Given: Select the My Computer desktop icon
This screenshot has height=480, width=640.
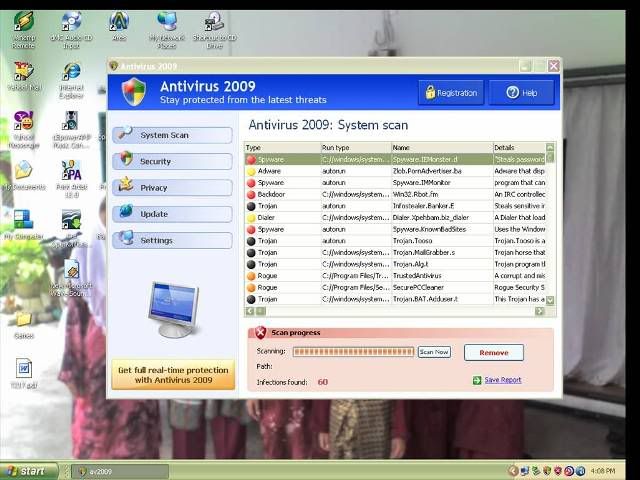Looking at the screenshot, I should click(x=24, y=224).
